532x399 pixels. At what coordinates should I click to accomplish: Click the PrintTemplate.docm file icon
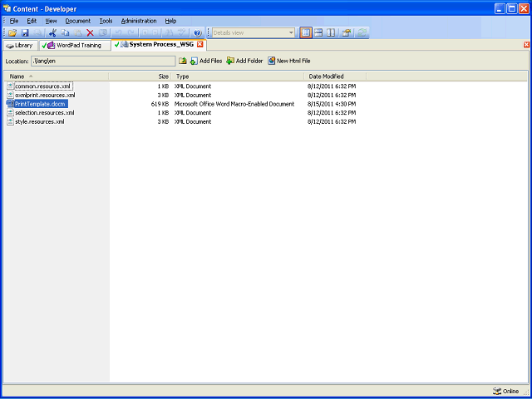point(11,104)
